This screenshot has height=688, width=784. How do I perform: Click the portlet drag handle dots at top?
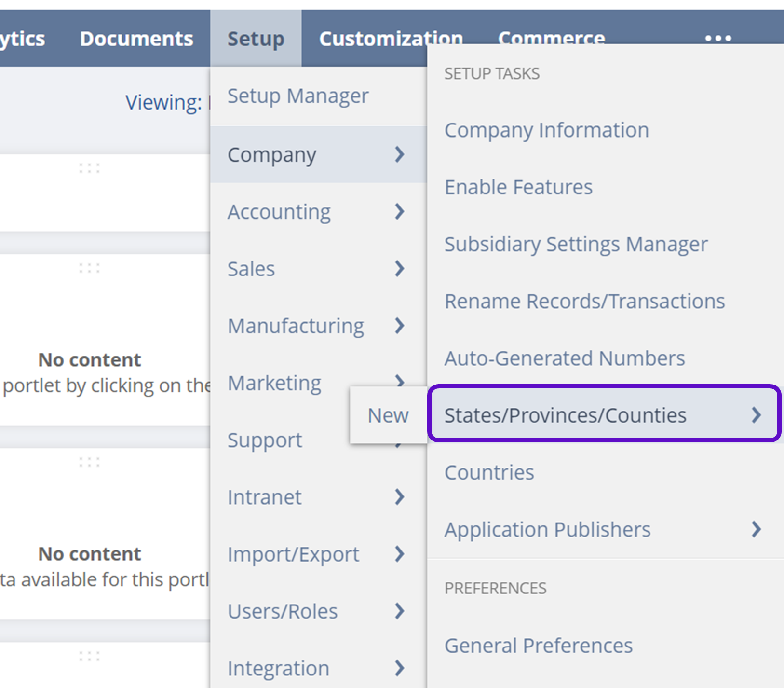89,168
